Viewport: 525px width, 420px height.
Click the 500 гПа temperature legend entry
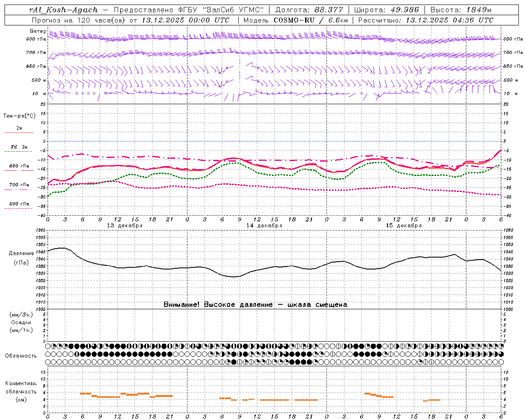pos(19,204)
